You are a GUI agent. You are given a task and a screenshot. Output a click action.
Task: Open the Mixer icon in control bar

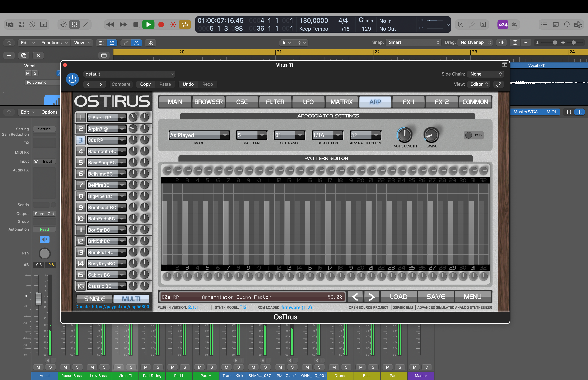coord(75,24)
